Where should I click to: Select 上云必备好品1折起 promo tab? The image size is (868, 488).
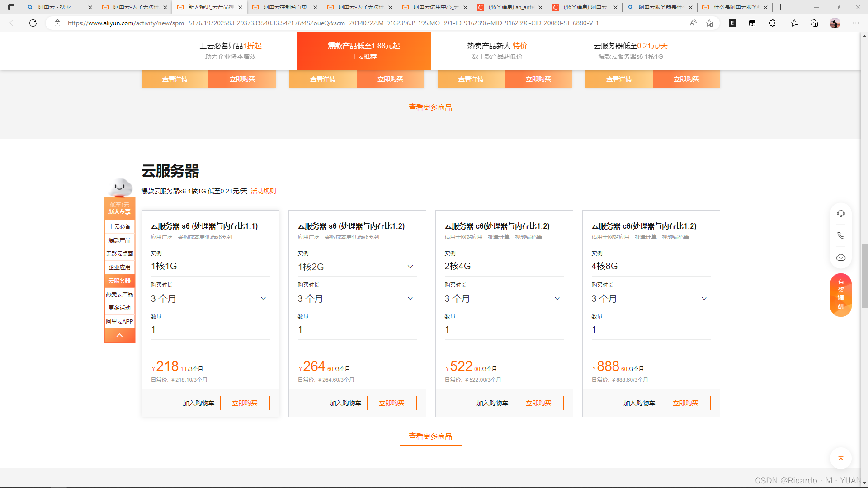tap(231, 51)
